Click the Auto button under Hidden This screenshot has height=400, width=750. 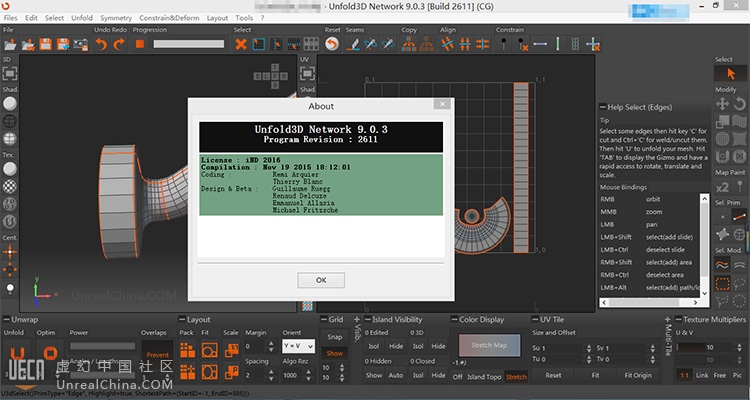pyautogui.click(x=396, y=375)
